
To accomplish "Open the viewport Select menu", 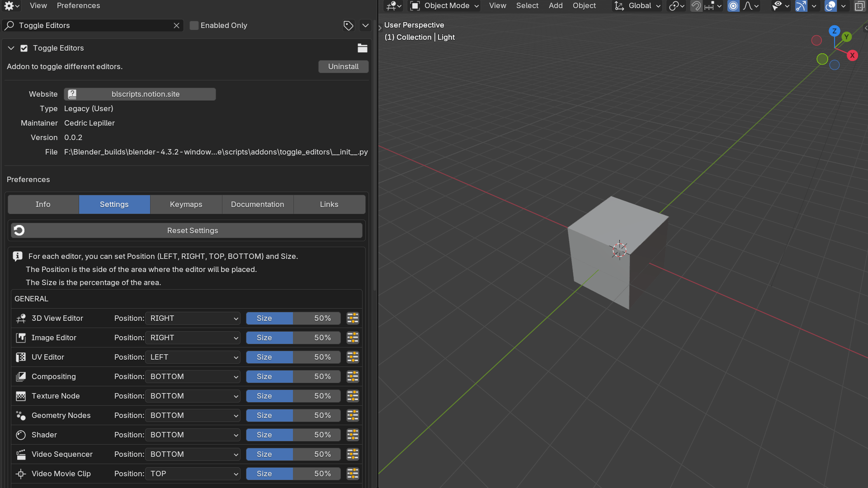I will pos(527,6).
